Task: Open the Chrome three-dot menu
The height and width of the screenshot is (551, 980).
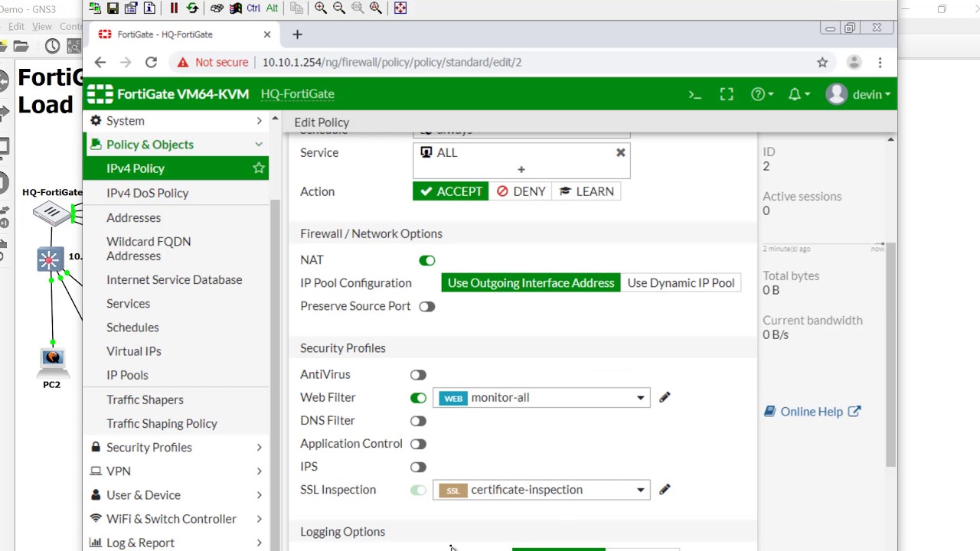Action: (x=880, y=62)
